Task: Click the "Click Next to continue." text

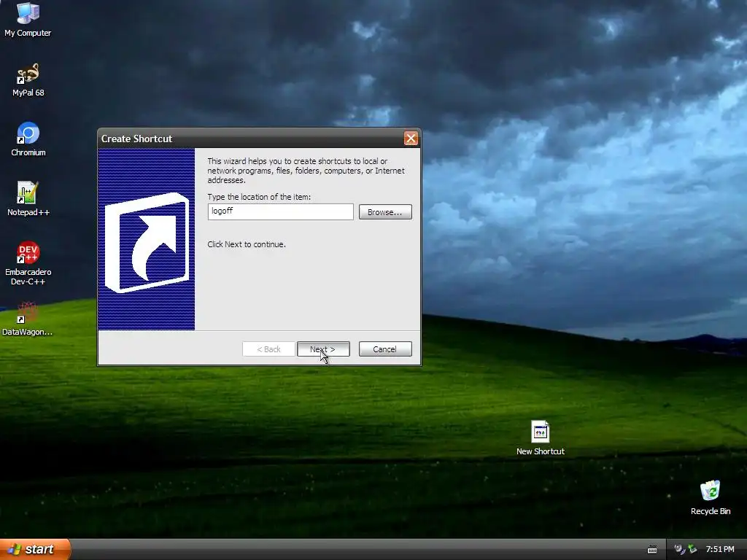Action: (247, 244)
